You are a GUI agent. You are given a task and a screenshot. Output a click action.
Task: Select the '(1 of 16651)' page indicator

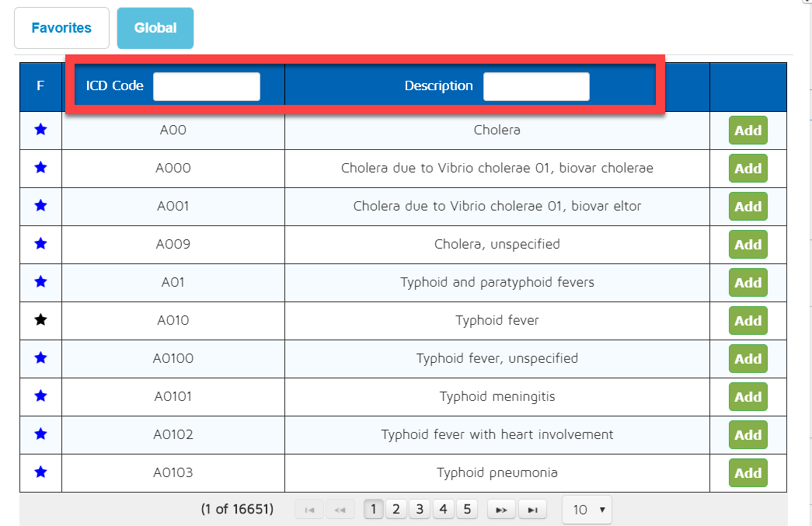237,510
